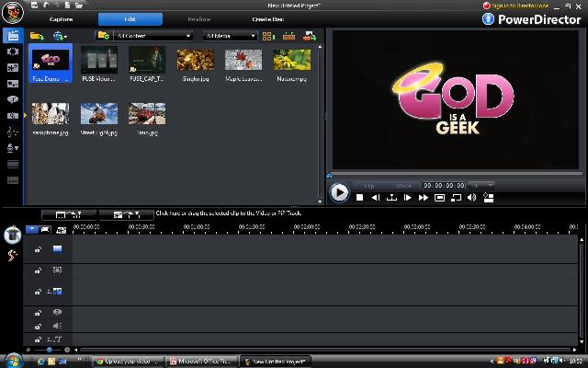Step to previous frame
The height and width of the screenshot is (368, 588).
click(x=376, y=198)
